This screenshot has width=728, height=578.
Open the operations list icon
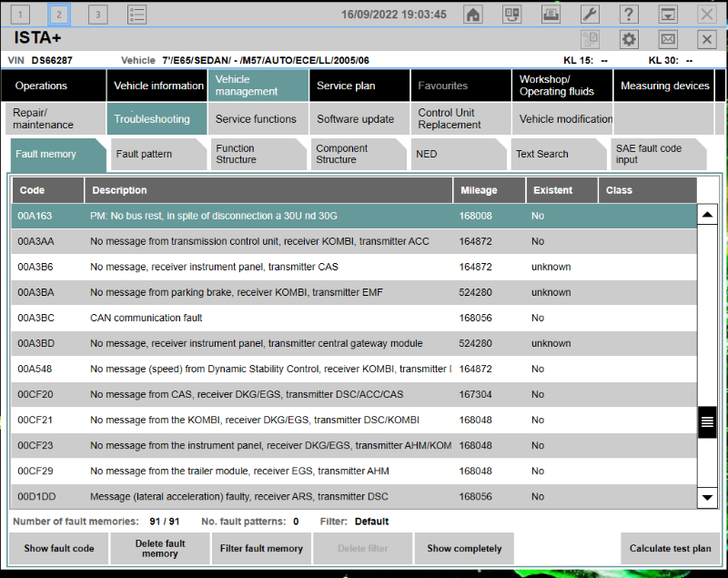tap(137, 15)
